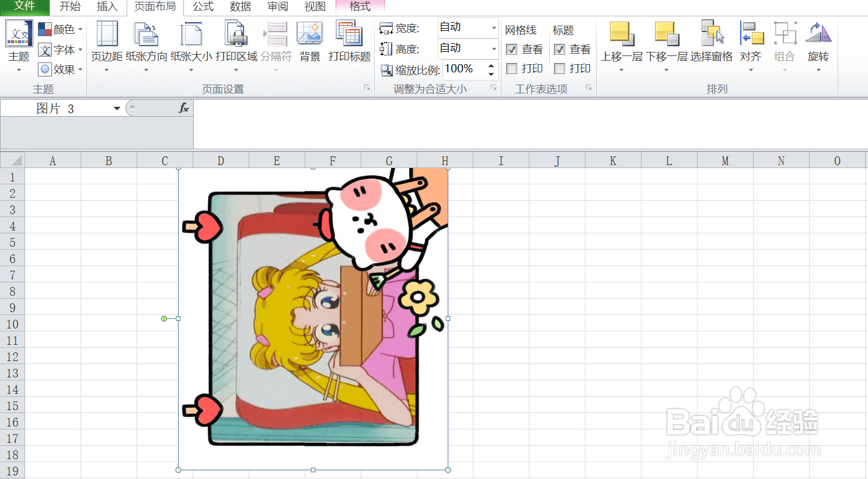This screenshot has width=868, height=479.
Task: Select column header M
Action: point(725,160)
